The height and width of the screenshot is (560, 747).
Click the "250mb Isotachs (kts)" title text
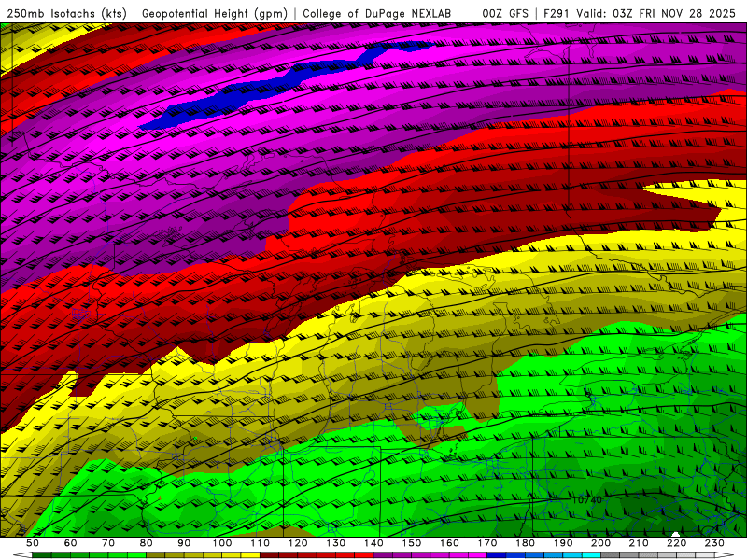click(66, 14)
